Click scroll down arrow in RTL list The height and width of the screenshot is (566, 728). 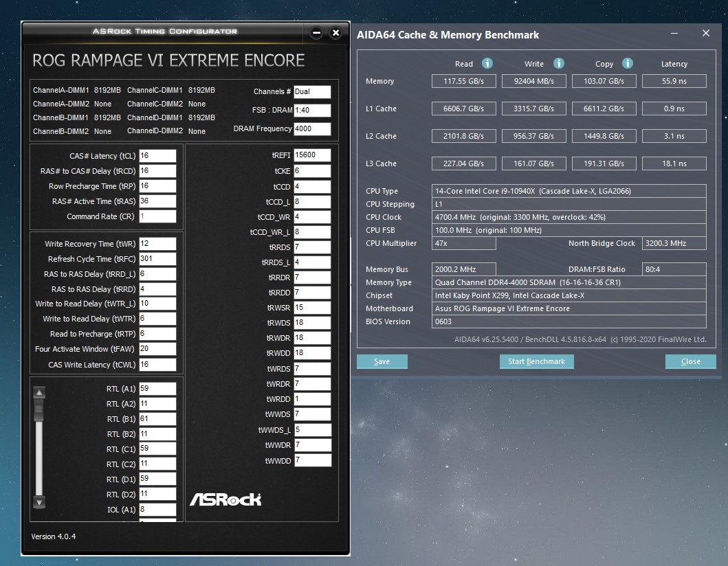click(39, 502)
